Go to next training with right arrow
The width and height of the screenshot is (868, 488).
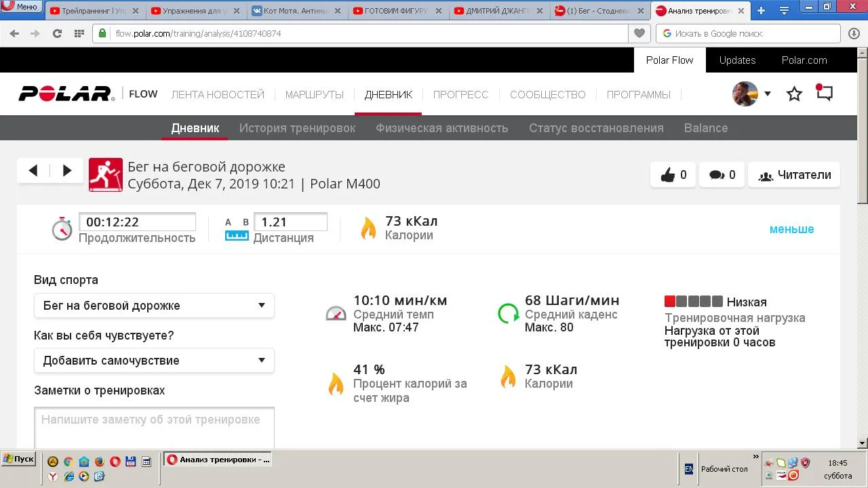click(66, 171)
